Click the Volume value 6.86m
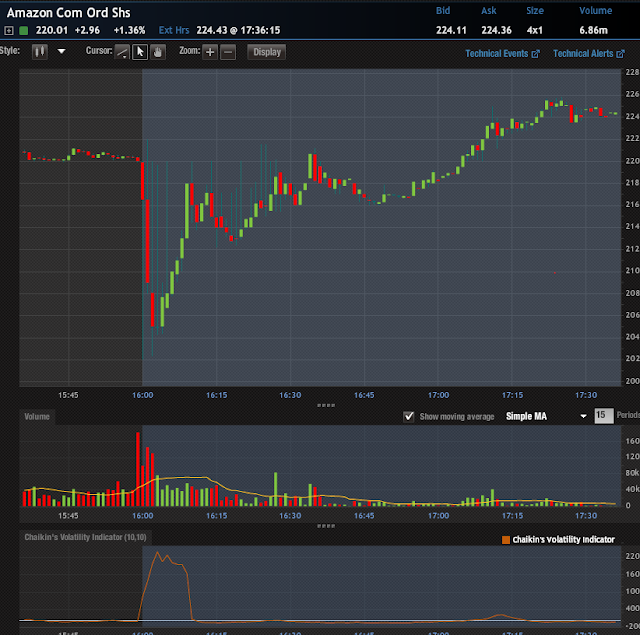Image resolution: width=640 pixels, height=635 pixels. [x=593, y=30]
